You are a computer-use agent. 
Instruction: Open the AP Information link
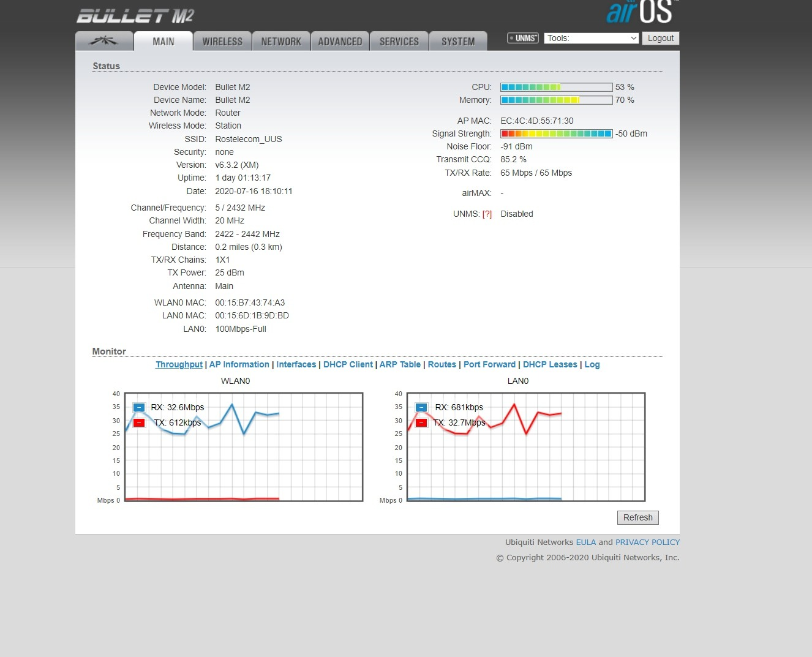(x=239, y=364)
